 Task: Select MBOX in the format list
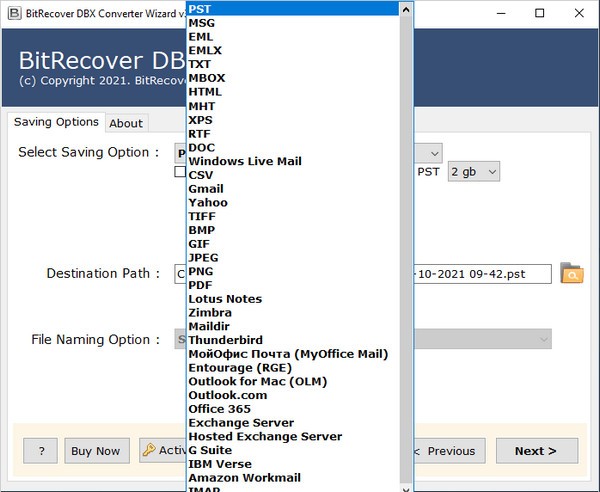tap(206, 78)
